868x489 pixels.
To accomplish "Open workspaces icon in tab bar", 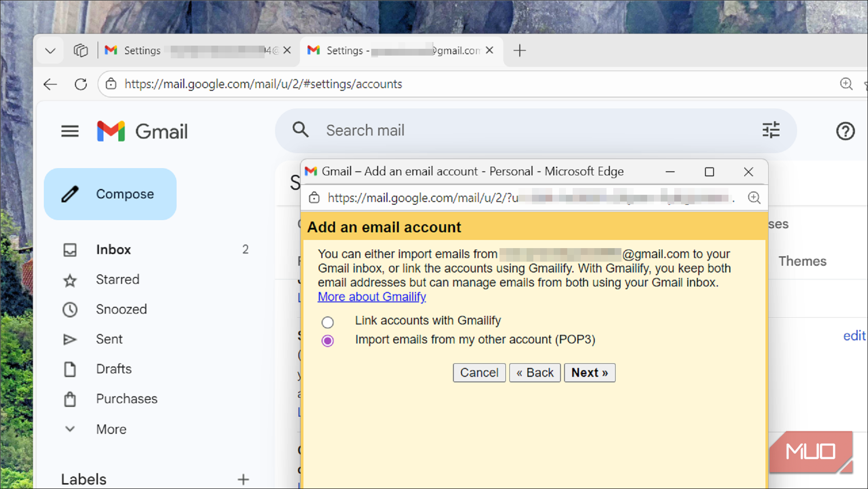I will [81, 51].
